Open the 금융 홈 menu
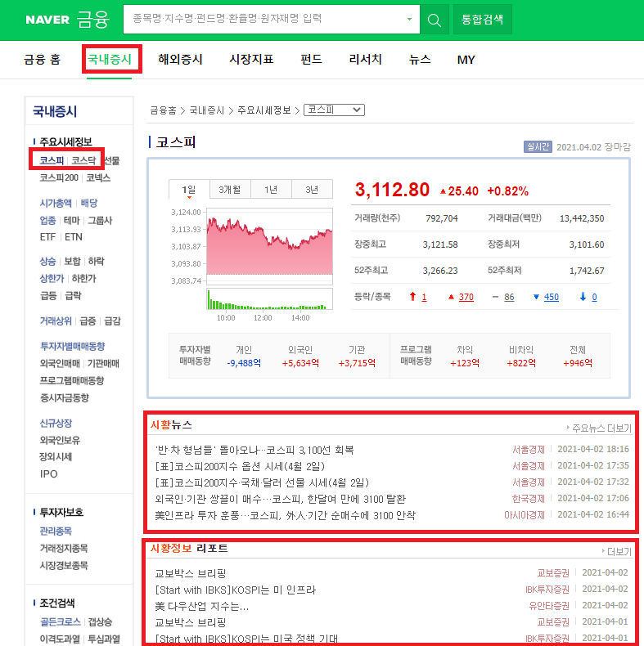644x646 pixels. [x=42, y=60]
